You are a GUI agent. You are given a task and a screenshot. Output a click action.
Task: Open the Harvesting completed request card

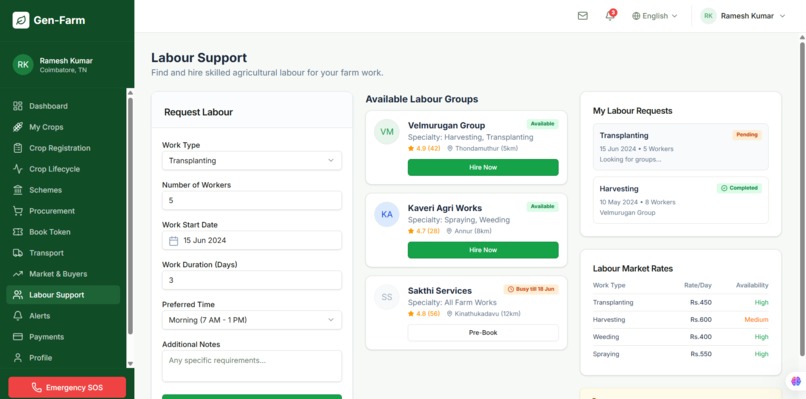click(681, 200)
